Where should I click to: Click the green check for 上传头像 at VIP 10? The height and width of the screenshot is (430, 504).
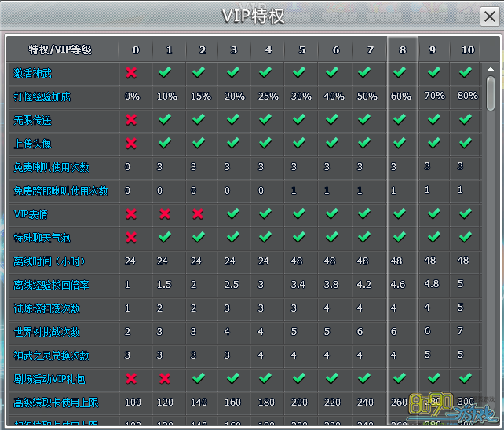click(x=466, y=143)
